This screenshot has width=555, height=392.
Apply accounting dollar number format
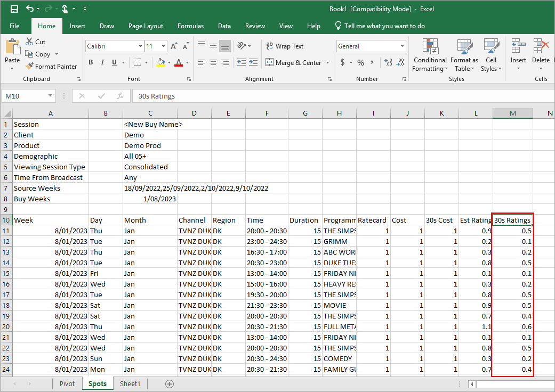point(342,62)
